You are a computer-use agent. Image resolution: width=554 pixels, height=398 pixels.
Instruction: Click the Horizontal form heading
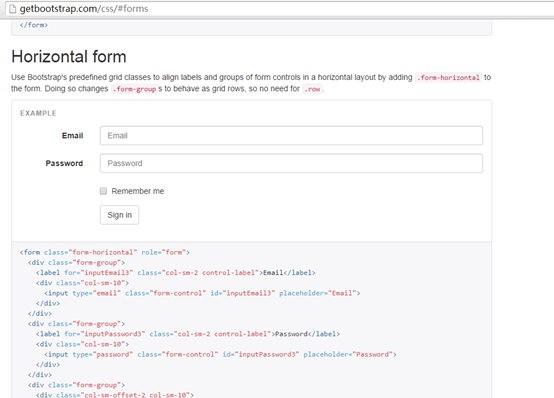[x=69, y=57]
